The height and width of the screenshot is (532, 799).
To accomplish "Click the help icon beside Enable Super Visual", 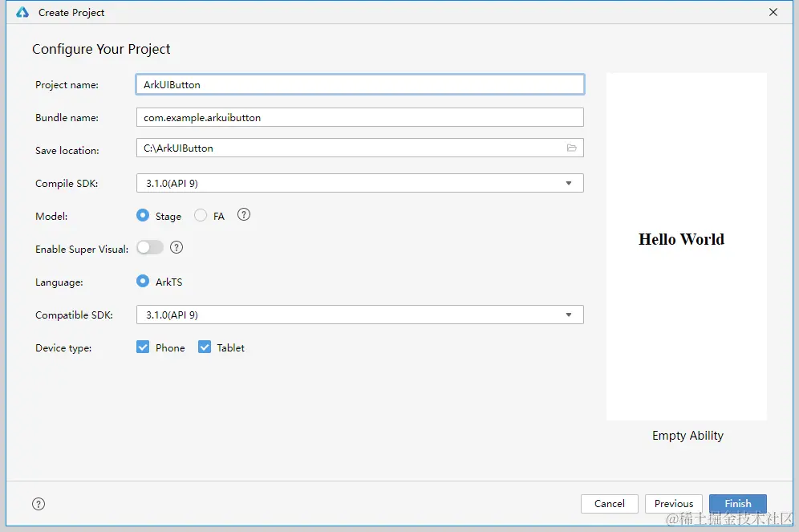I will coord(176,248).
